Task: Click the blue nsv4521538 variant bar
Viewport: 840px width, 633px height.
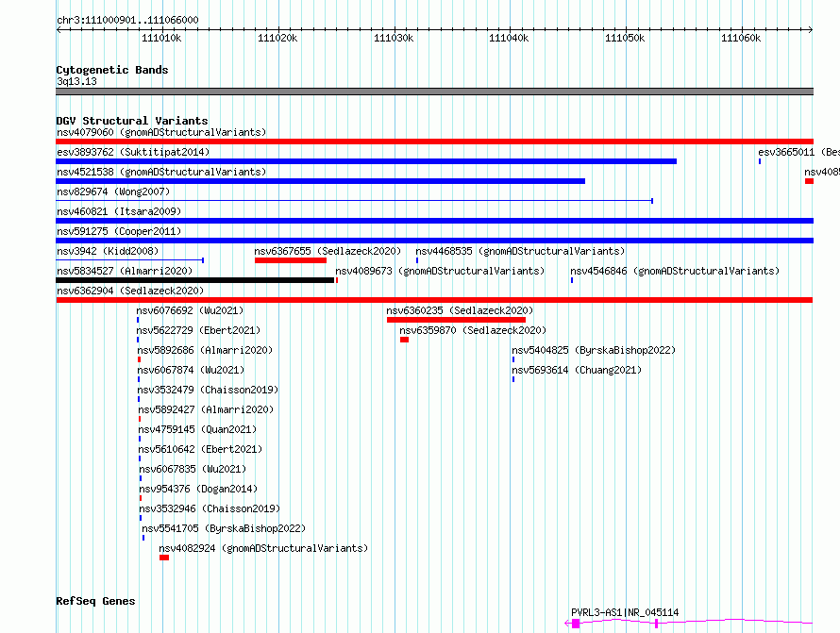Action: point(320,181)
